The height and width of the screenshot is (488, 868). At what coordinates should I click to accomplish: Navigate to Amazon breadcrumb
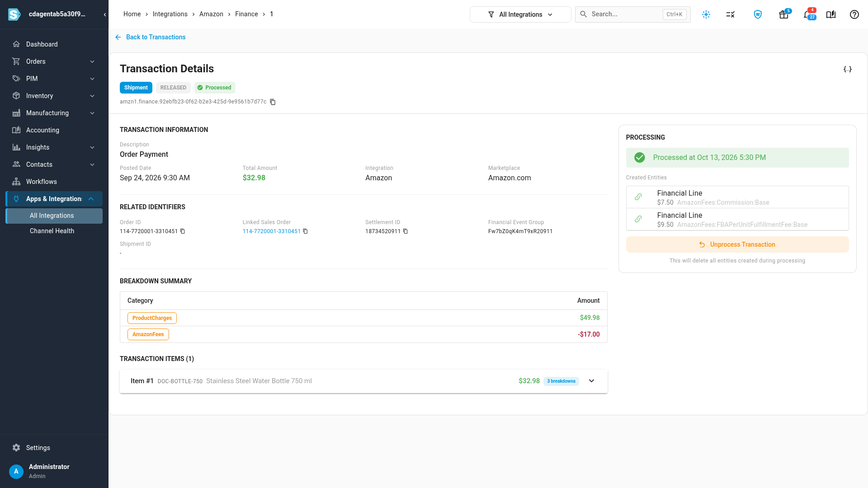(211, 14)
